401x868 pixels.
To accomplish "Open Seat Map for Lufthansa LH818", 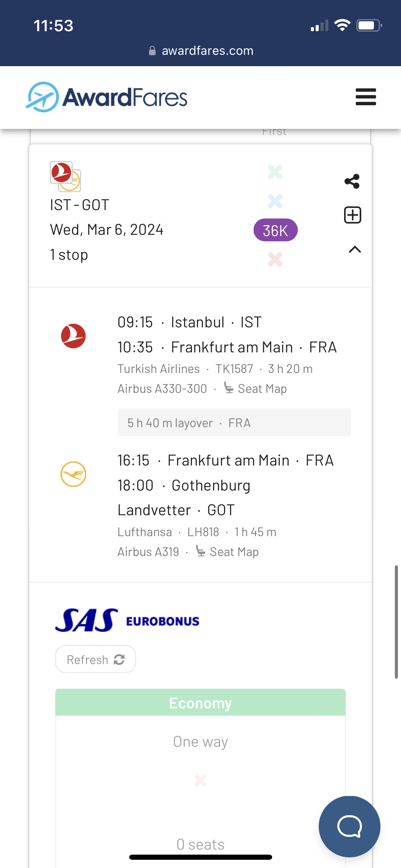I will [x=228, y=552].
